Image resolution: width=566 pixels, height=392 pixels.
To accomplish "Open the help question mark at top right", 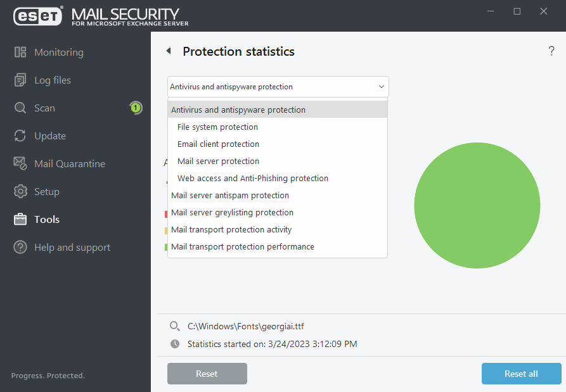I will coord(551,51).
